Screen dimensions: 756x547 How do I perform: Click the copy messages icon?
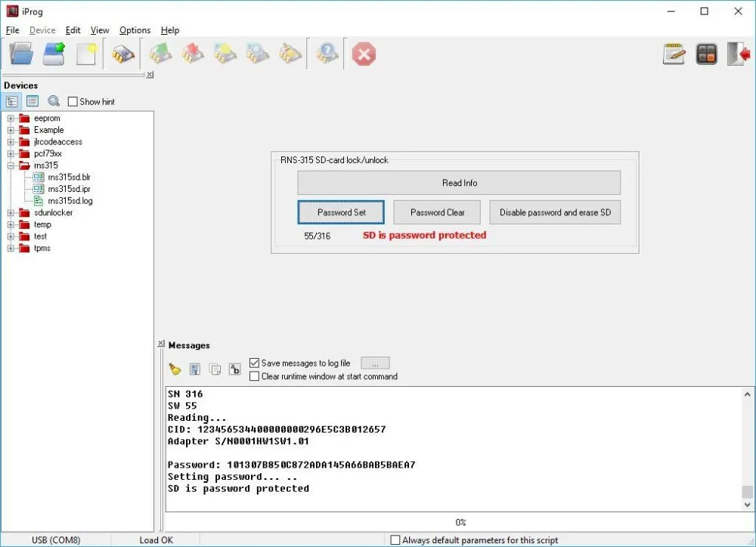pos(215,369)
